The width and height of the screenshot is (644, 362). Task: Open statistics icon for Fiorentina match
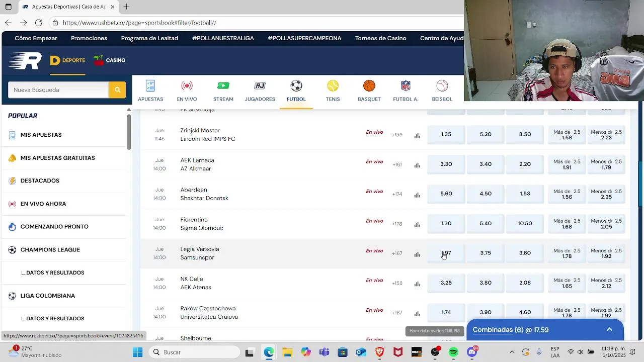pyautogui.click(x=417, y=224)
